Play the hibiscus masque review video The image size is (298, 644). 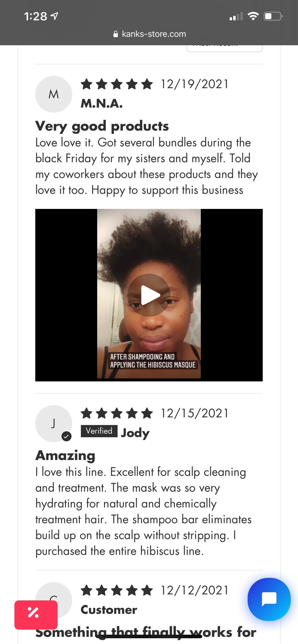(x=149, y=295)
